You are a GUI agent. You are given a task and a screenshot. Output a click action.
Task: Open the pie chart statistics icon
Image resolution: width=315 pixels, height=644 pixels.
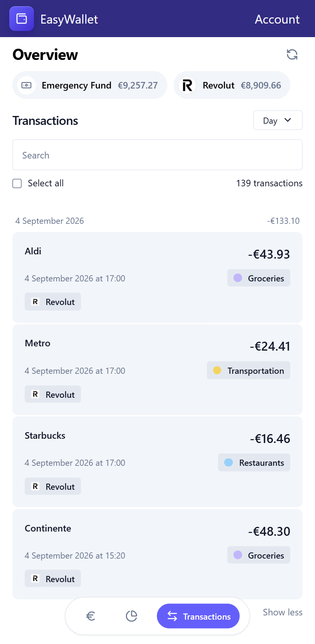pos(132,616)
